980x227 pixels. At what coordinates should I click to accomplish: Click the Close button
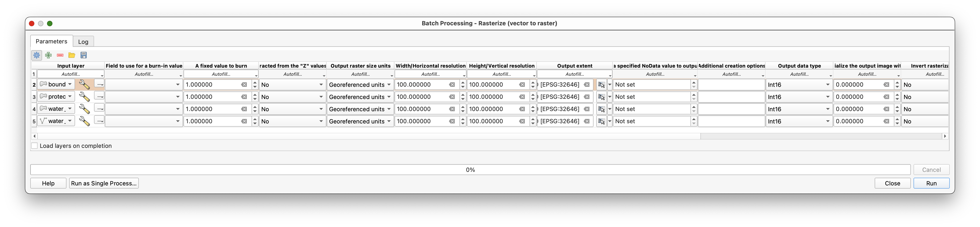(892, 183)
